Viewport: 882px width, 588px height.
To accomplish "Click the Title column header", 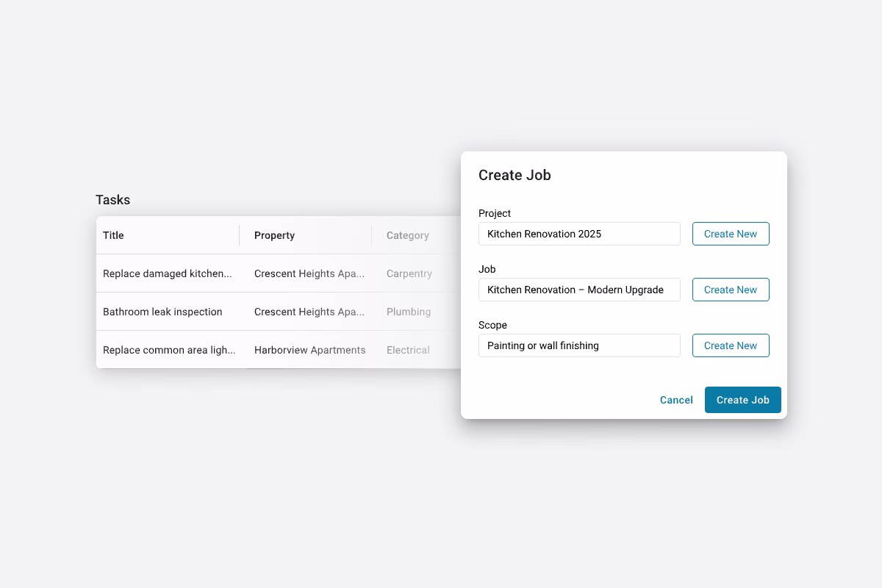I will coord(113,235).
